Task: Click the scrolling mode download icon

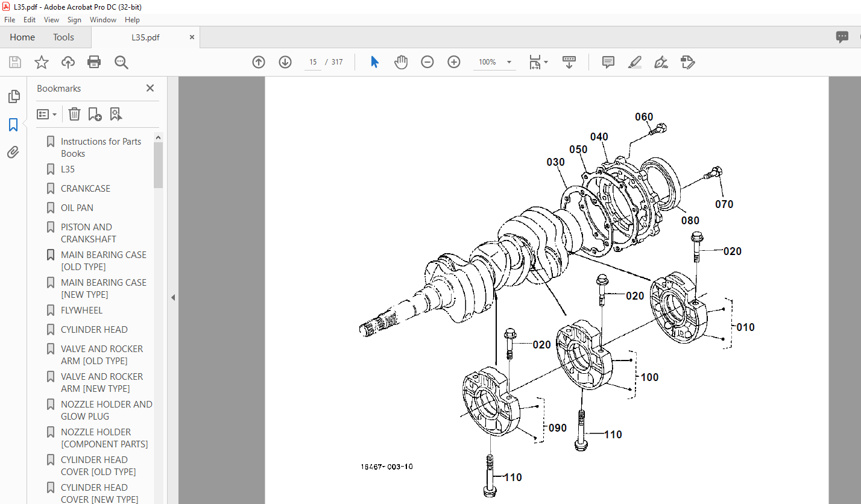Action: pos(569,62)
